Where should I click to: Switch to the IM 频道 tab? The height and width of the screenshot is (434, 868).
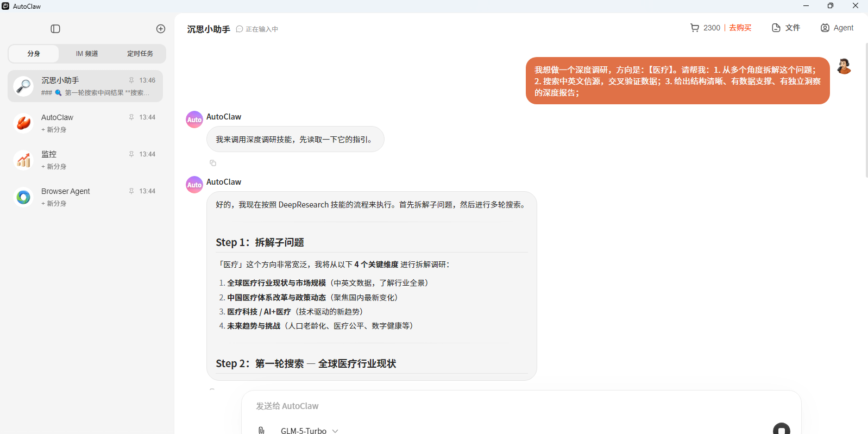[87, 54]
